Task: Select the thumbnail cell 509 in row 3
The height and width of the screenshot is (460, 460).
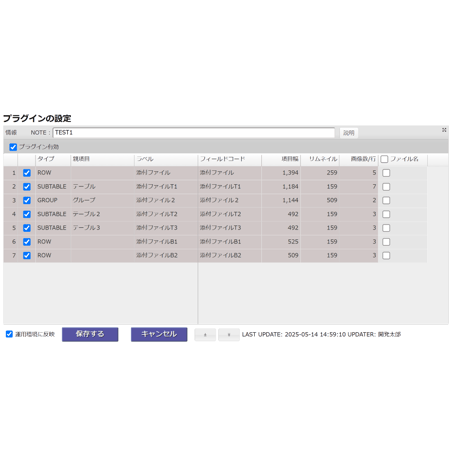Action: 320,200
